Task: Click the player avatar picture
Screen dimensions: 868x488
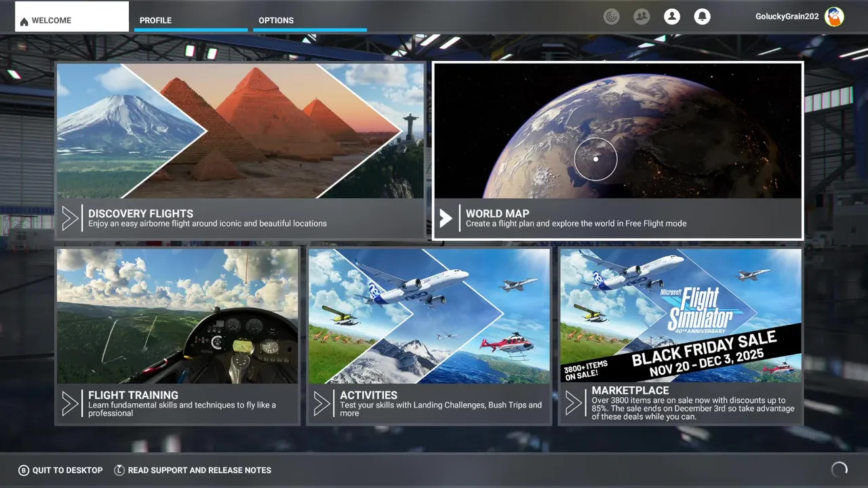Action: pyautogui.click(x=834, y=17)
